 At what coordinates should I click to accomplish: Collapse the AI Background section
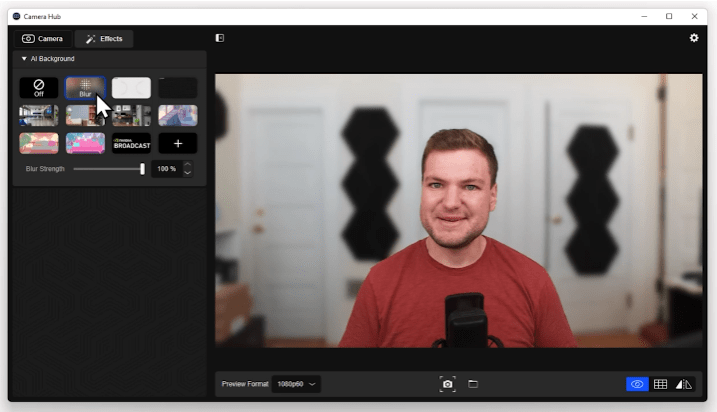coord(24,59)
